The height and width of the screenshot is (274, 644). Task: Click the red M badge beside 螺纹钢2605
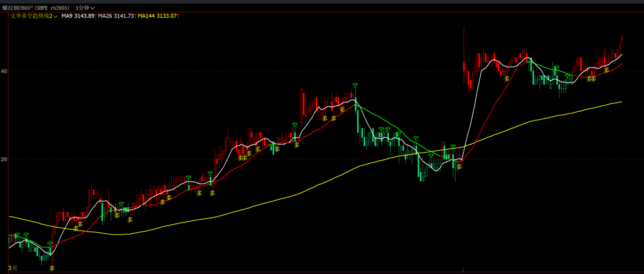[x=32, y=7]
